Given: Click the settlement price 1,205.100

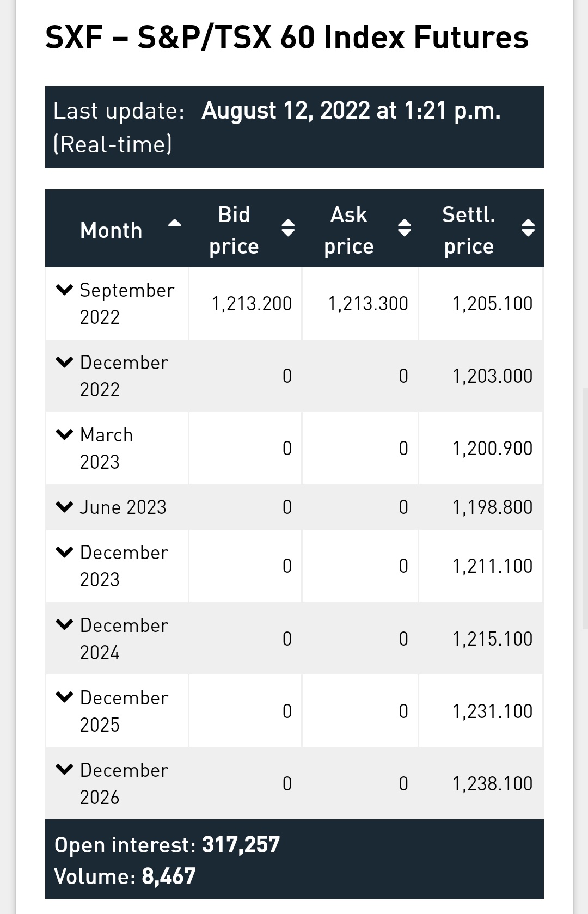Looking at the screenshot, I should point(492,304).
